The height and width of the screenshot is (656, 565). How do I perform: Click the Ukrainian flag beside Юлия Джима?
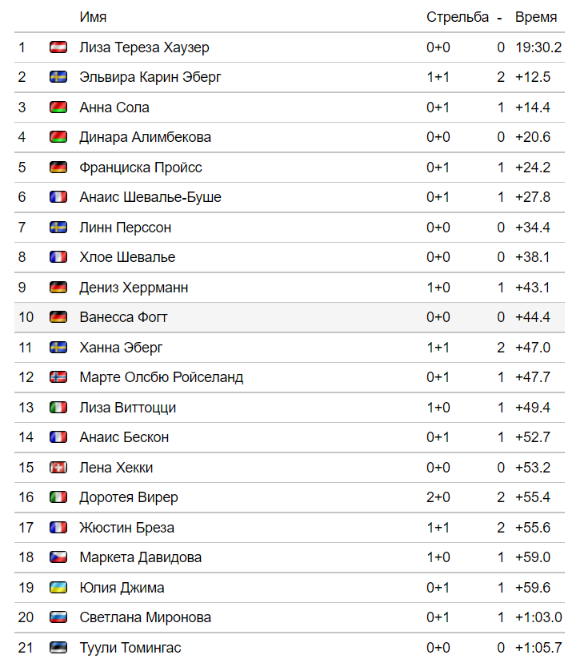click(x=58, y=587)
